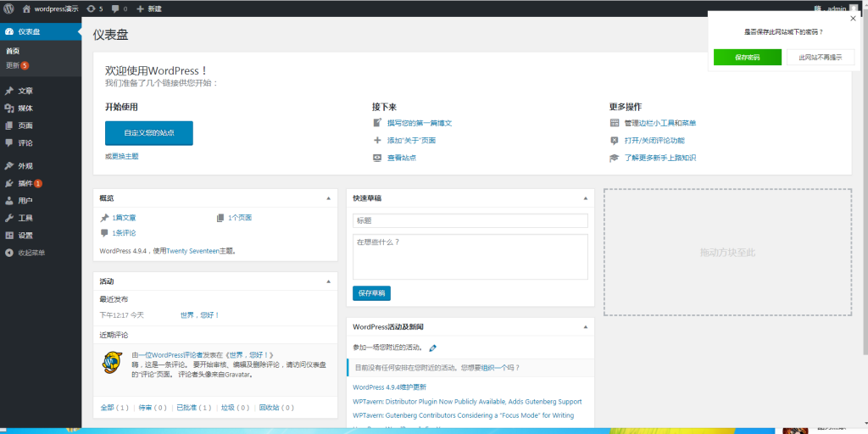Viewport: 868px width, 434px height.
Task: Click the 1条评论 link in 概览
Action: coord(124,233)
